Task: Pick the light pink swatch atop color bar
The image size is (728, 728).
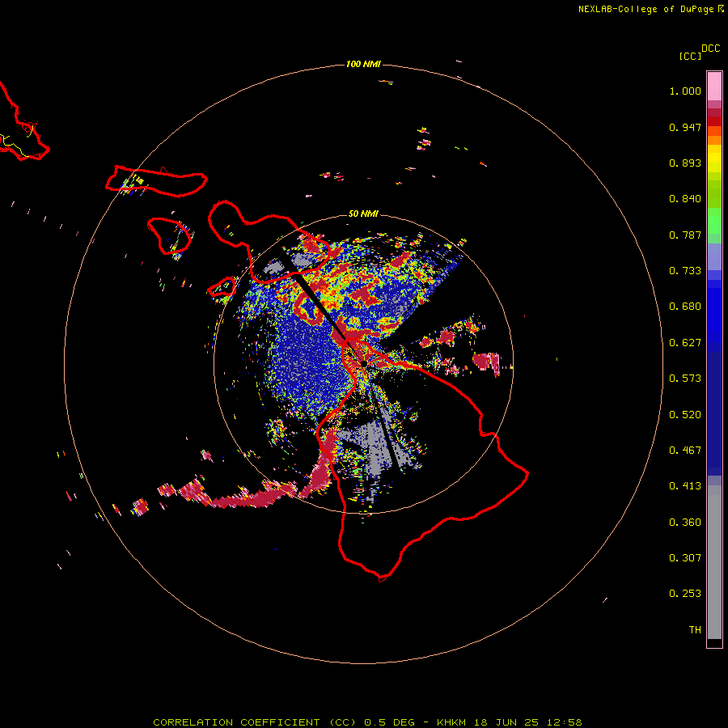Action: (714, 87)
